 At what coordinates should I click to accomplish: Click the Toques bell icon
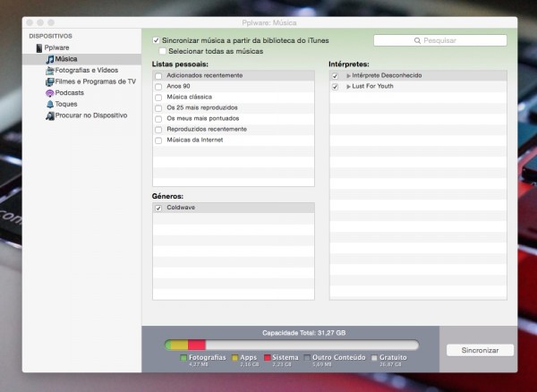[x=50, y=104]
